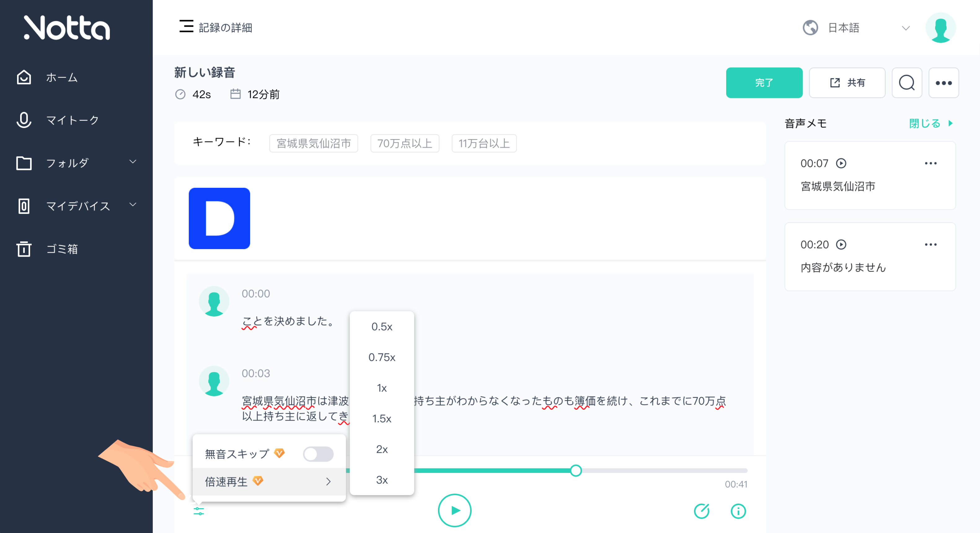Play the 00:07 voice memo

point(841,163)
